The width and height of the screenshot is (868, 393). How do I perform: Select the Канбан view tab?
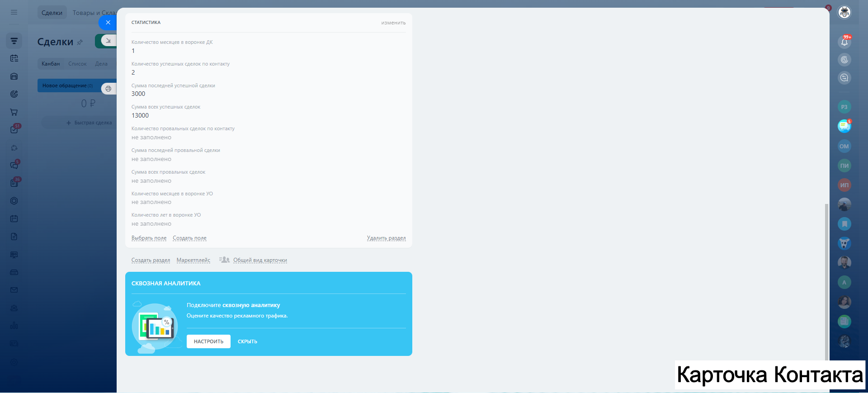tap(51, 64)
